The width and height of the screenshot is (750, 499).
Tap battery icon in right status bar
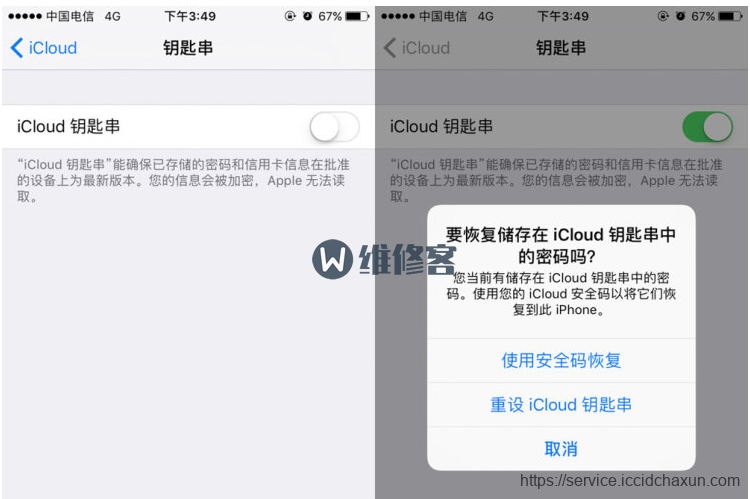pyautogui.click(x=730, y=16)
